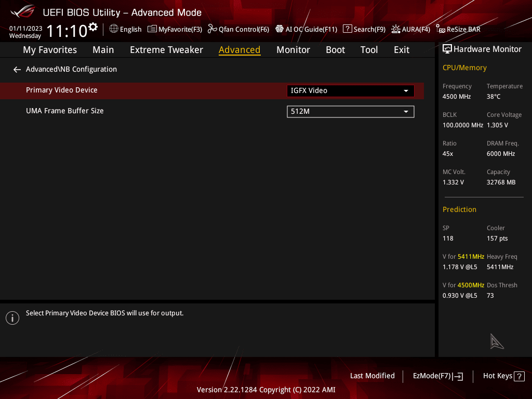Open Search(F9) text label
The height and width of the screenshot is (399, 532).
tap(369, 30)
